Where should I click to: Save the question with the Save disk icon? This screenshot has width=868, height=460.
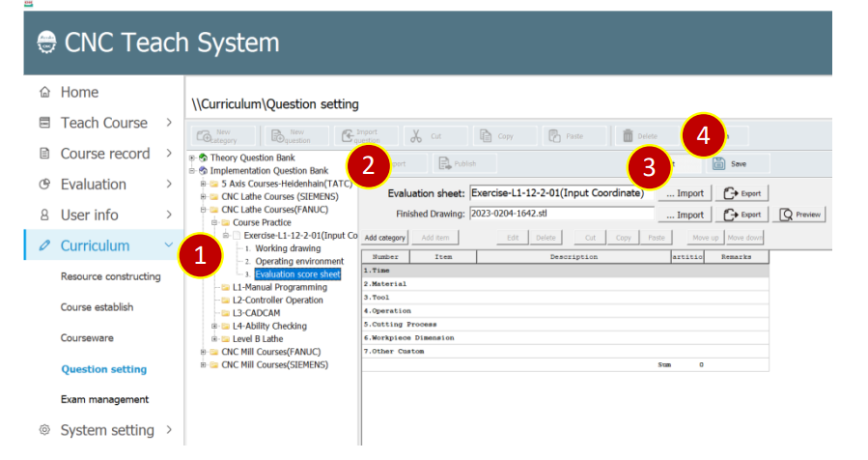(x=719, y=163)
